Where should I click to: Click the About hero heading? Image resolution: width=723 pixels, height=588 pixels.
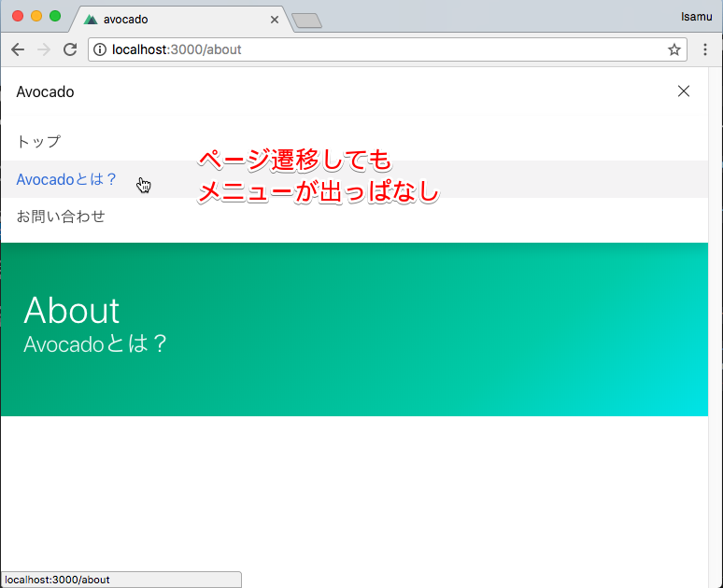pyautogui.click(x=72, y=310)
